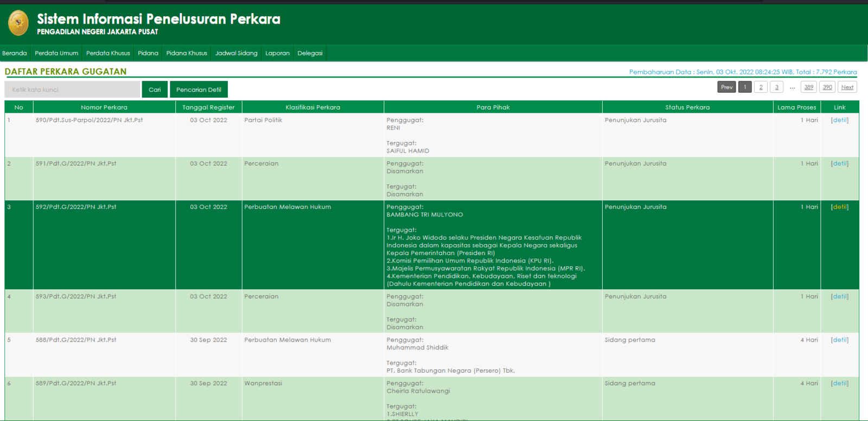Open the Beranda menu
This screenshot has height=421, width=868.
click(x=15, y=53)
